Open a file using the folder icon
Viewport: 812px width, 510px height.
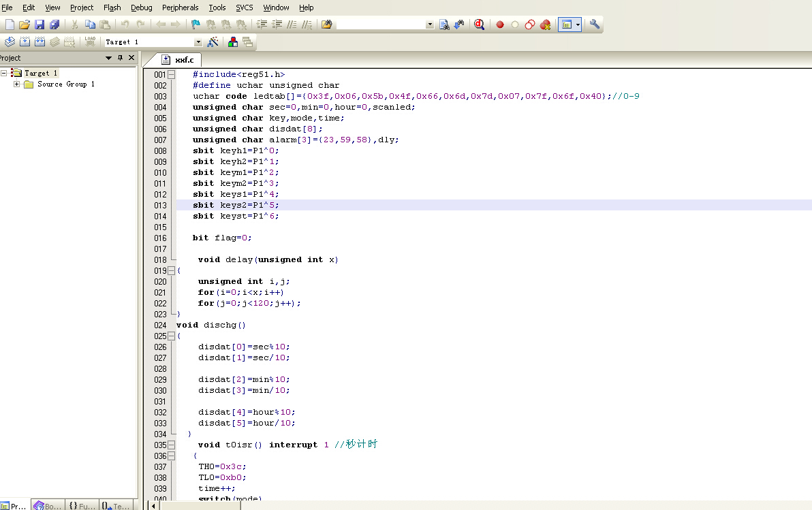click(x=25, y=25)
